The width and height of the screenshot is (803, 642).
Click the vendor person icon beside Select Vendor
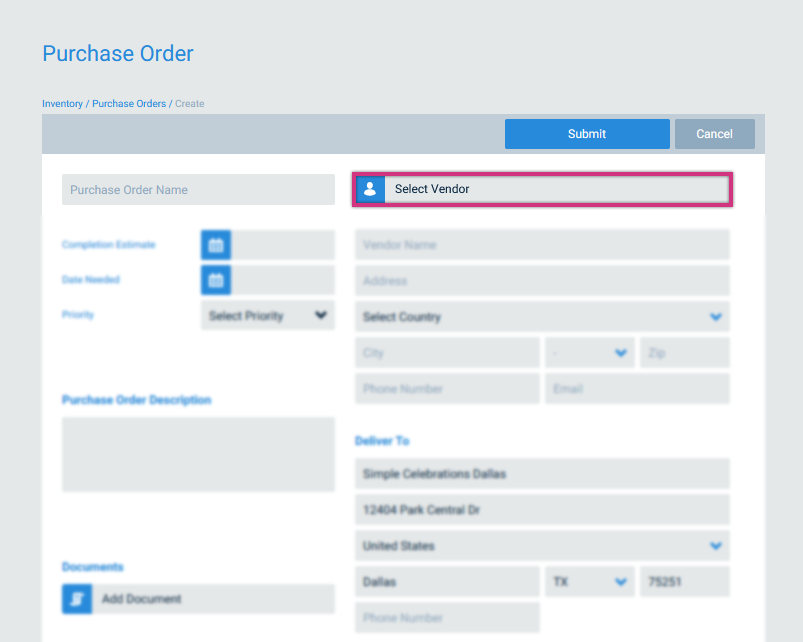(x=370, y=189)
